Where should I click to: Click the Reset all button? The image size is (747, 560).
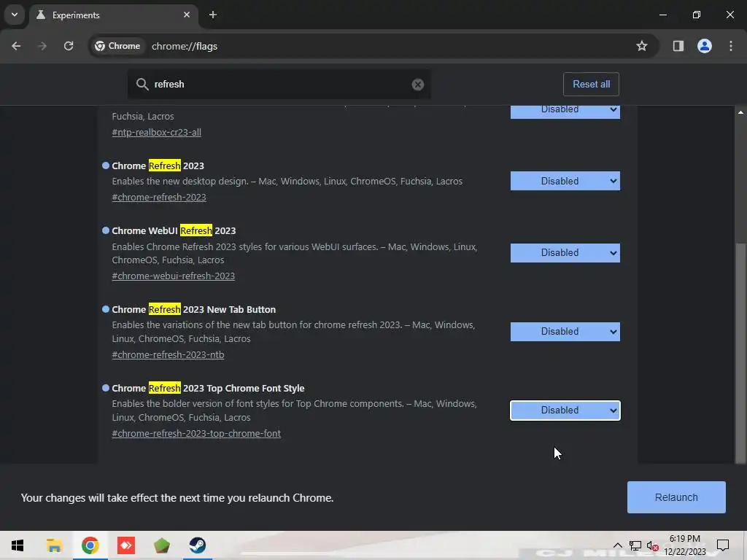(x=591, y=85)
